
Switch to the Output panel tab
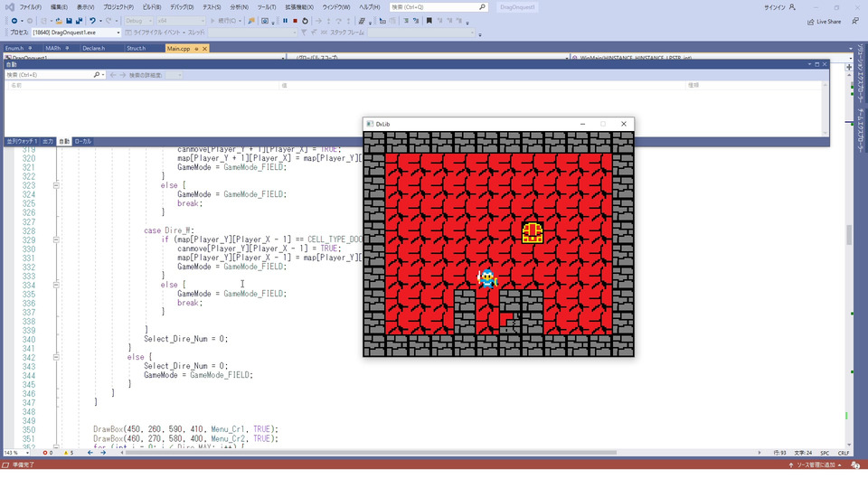[48, 142]
